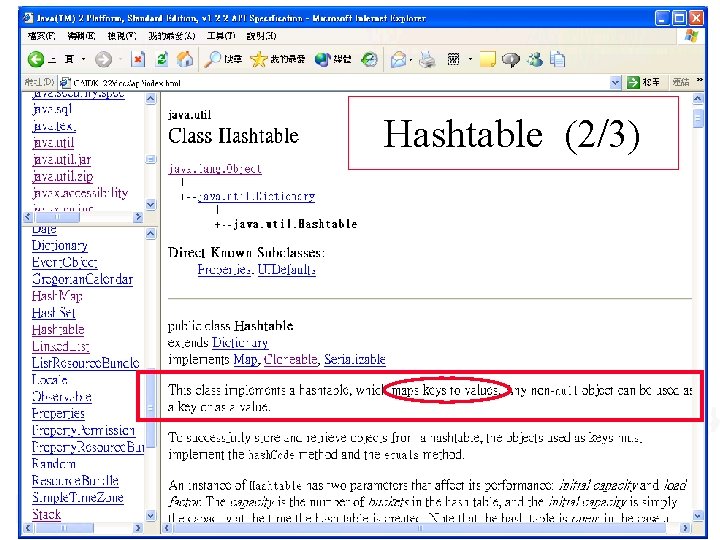Open the HashMap class link

click(57, 296)
